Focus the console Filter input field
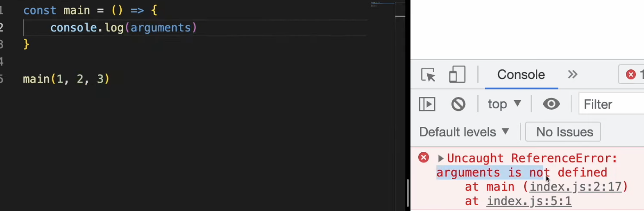 (611, 104)
